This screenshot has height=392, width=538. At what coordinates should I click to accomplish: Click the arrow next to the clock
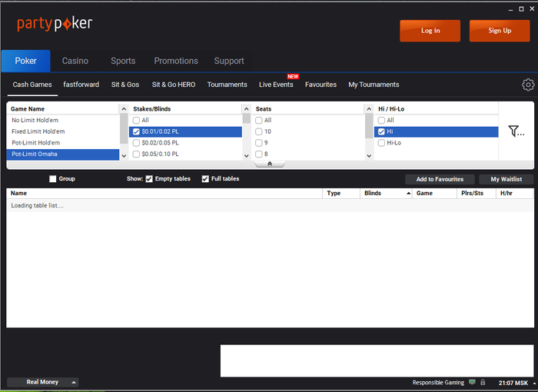[534, 383]
